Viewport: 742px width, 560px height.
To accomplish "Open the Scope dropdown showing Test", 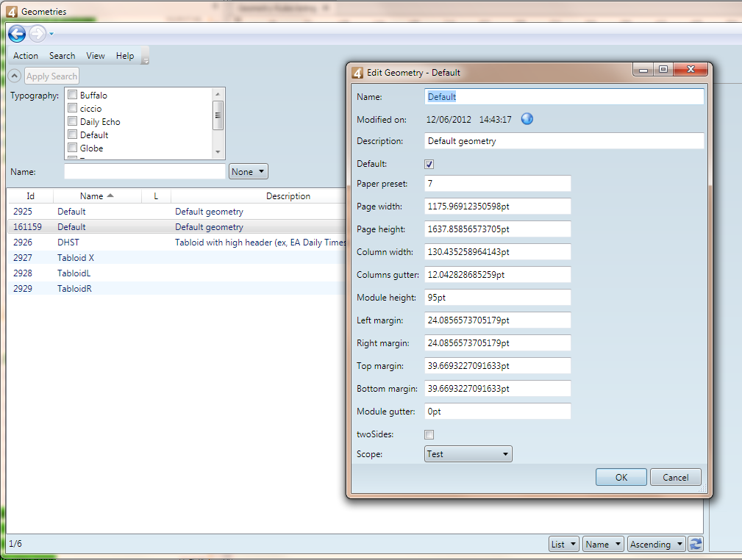I will [x=468, y=454].
